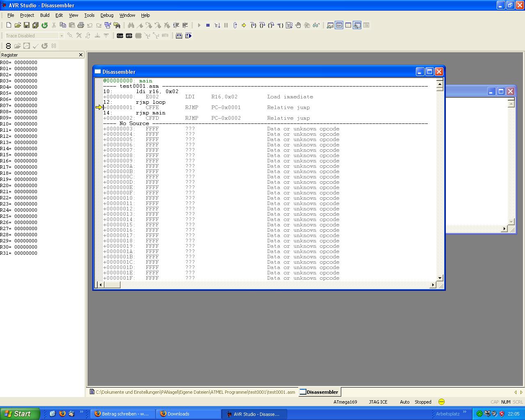Select the R31 register row
Image resolution: width=525 pixels, height=420 pixels.
click(19, 253)
